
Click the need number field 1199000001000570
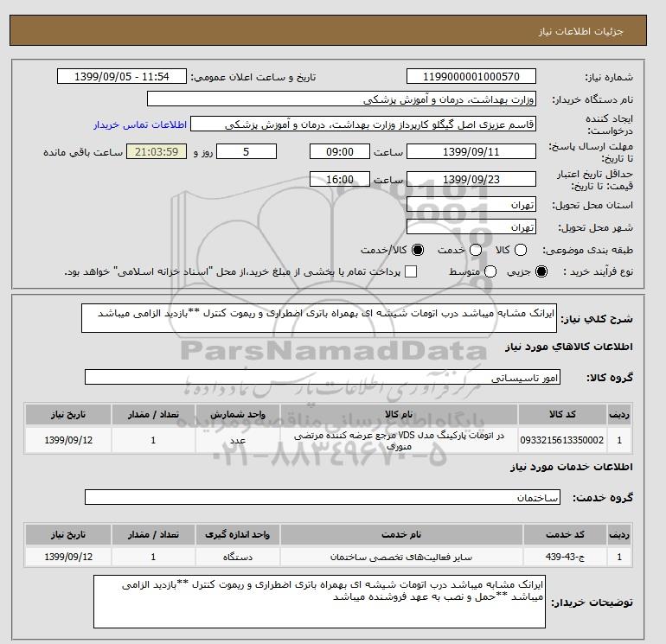[x=471, y=76]
